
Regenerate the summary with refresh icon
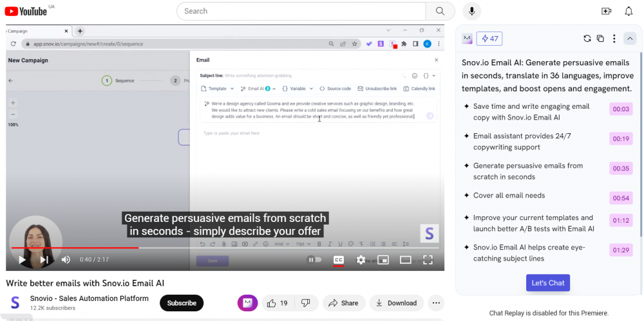click(587, 39)
